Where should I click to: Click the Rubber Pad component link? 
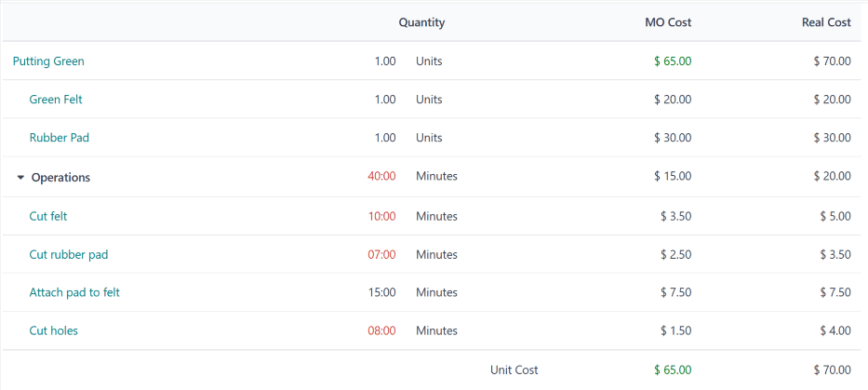tap(60, 138)
